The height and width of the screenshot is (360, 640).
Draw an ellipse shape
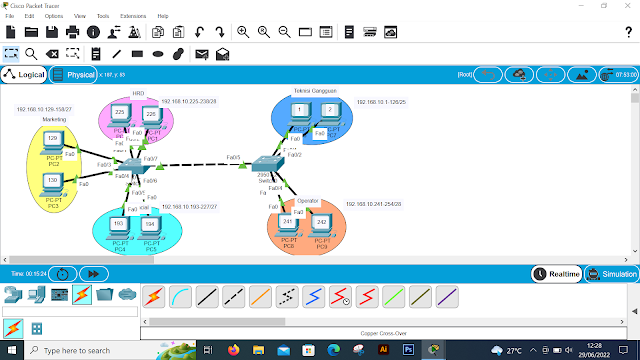(158, 54)
